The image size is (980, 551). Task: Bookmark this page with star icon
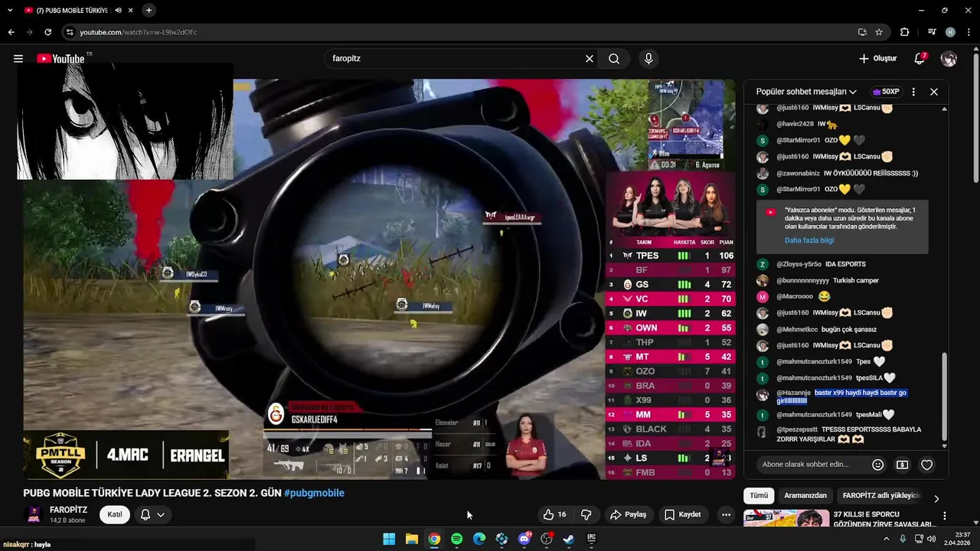(x=879, y=32)
